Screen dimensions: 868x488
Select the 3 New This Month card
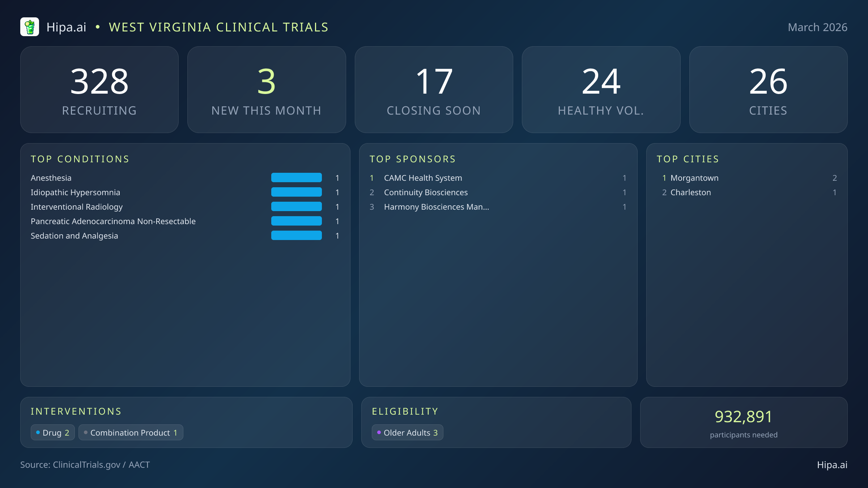click(x=267, y=89)
